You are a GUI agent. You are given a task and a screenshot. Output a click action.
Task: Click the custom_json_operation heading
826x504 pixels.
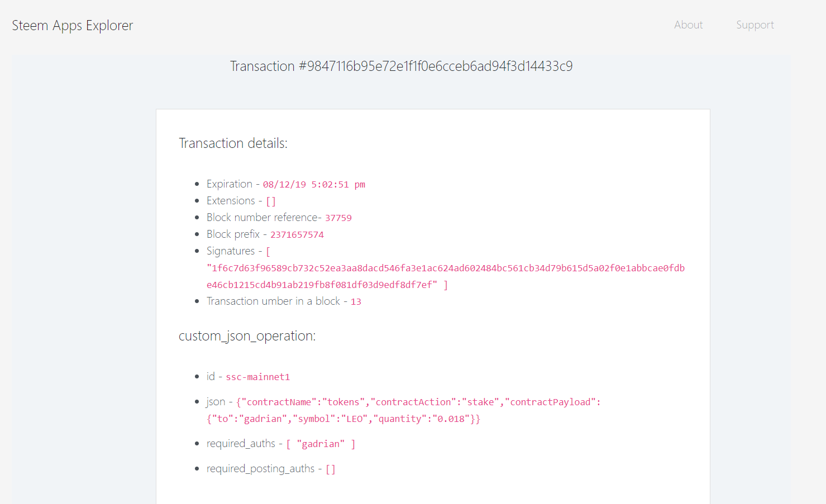[x=247, y=336]
